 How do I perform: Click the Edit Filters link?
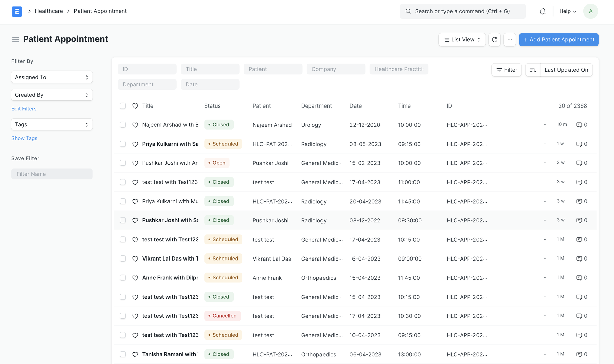[x=24, y=109]
